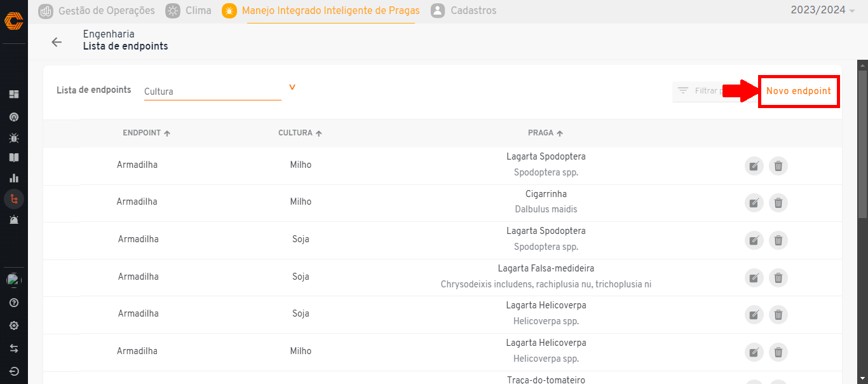Delete the Soja Lagarta Spodoptera endpoint
The width and height of the screenshot is (868, 384).
(x=778, y=240)
